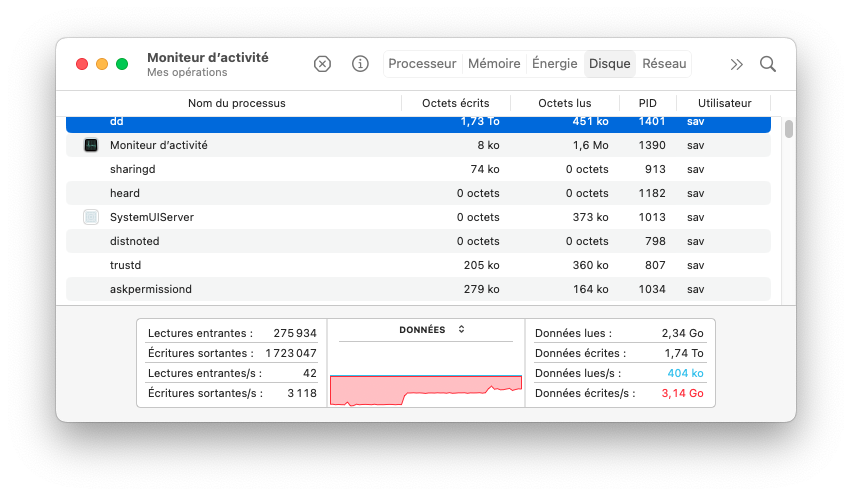Click the SystemUIServer process icon
852x496 pixels.
click(91, 217)
